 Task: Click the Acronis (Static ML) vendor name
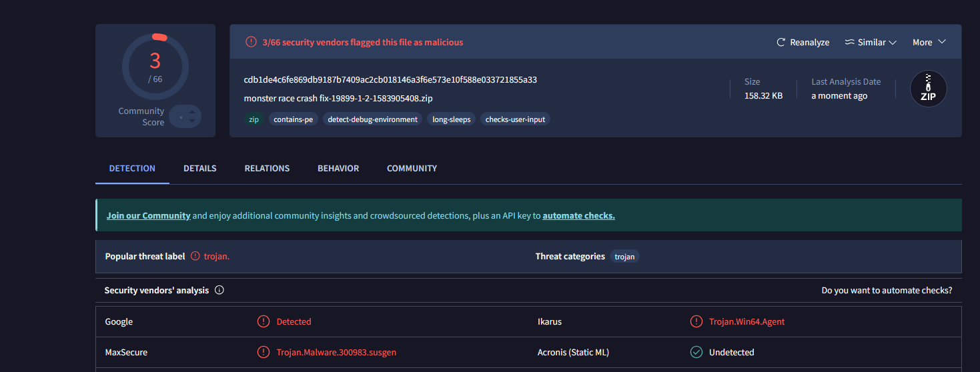click(573, 352)
